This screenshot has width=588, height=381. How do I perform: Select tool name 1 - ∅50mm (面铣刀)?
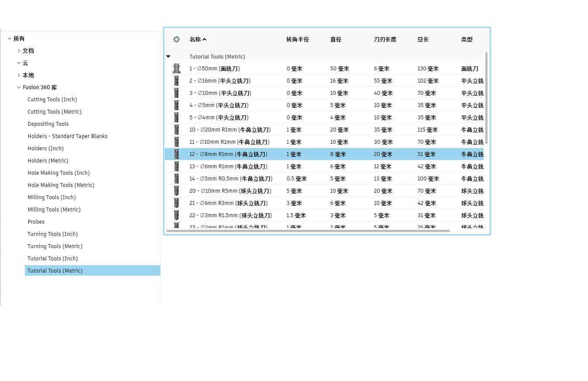[214, 69]
